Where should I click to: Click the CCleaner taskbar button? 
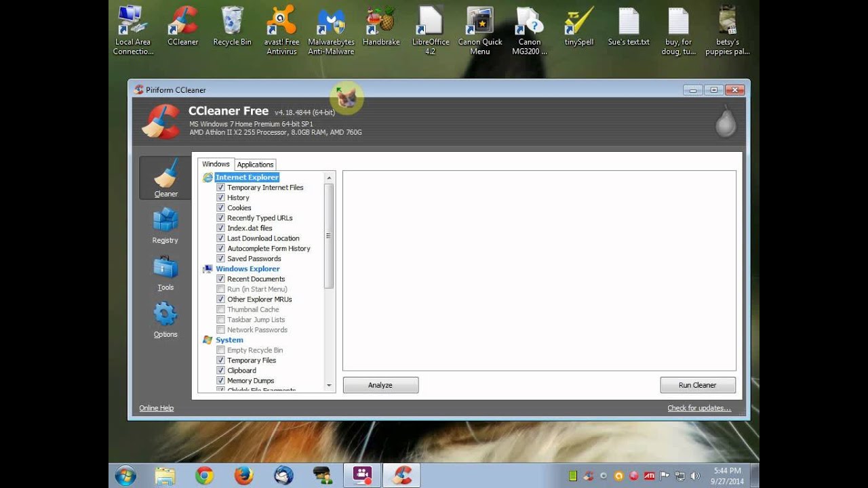click(x=401, y=476)
